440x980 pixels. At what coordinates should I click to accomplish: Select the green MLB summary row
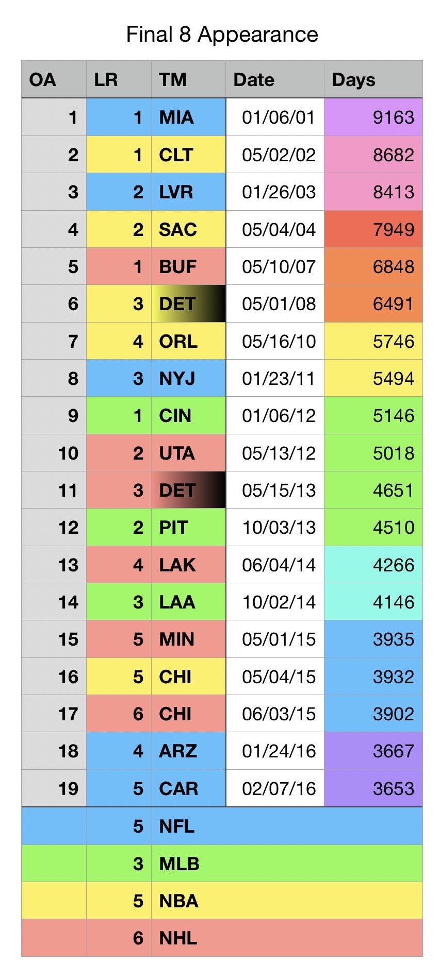pyautogui.click(x=222, y=864)
